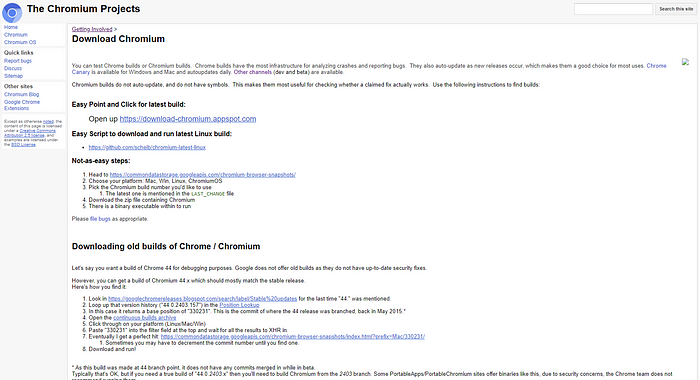Click the 'Quick links' sidebar header
The width and height of the screenshot is (700, 380).
click(19, 53)
